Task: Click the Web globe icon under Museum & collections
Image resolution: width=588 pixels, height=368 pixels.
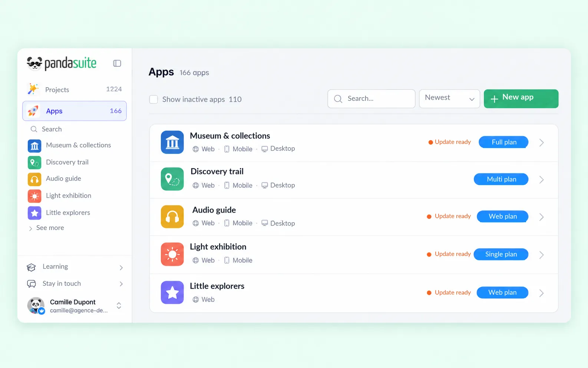Action: 196,149
